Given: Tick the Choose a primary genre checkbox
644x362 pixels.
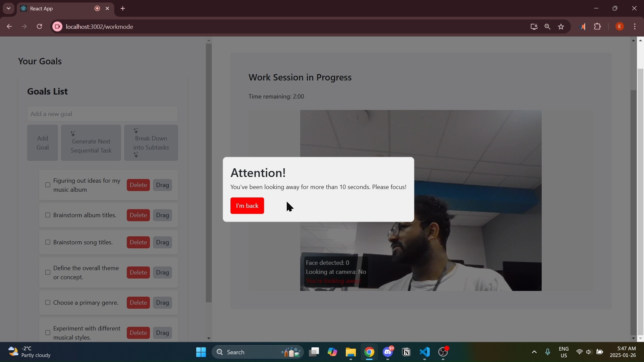Looking at the screenshot, I should (x=48, y=303).
